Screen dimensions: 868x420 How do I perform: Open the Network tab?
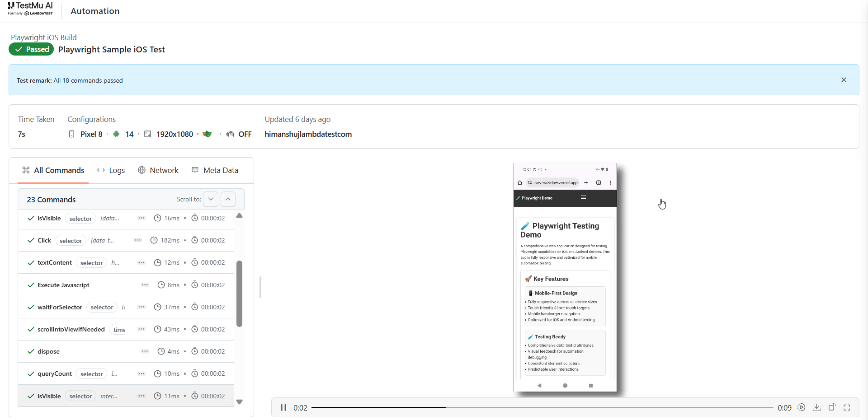click(x=158, y=170)
